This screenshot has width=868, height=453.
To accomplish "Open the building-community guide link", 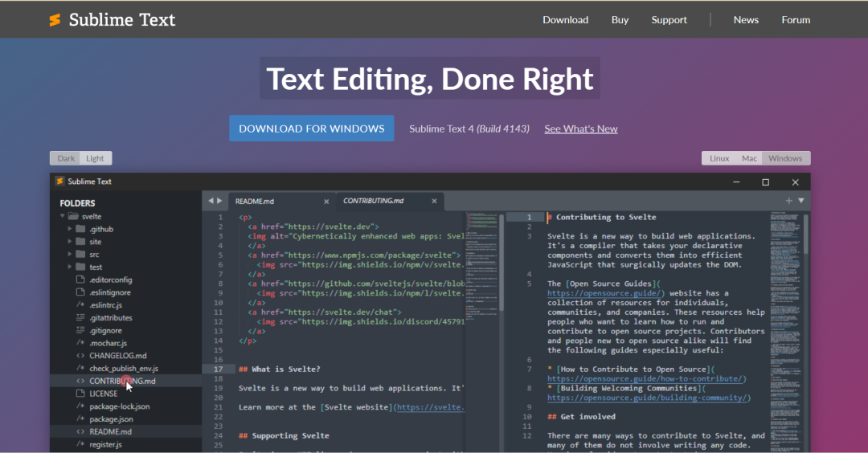I will (649, 398).
